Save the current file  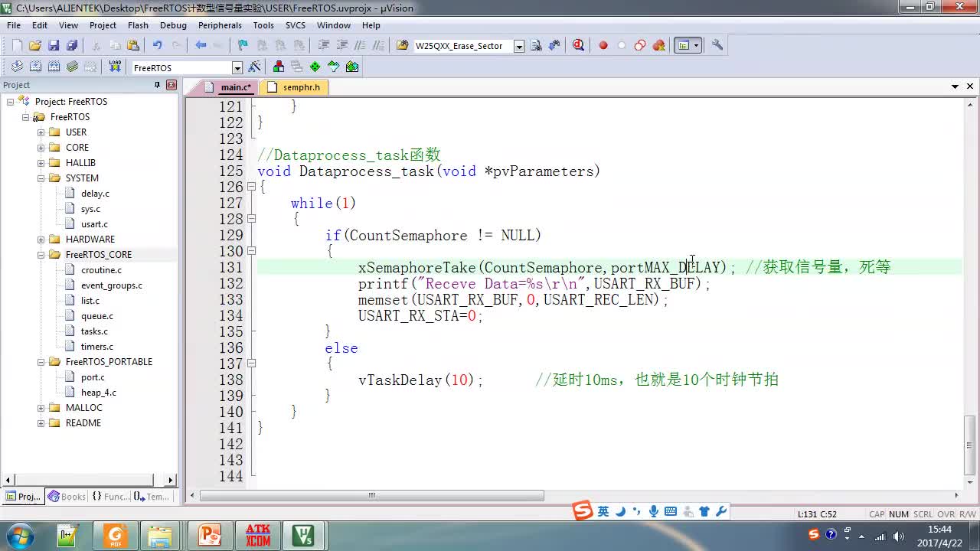pos(54,46)
